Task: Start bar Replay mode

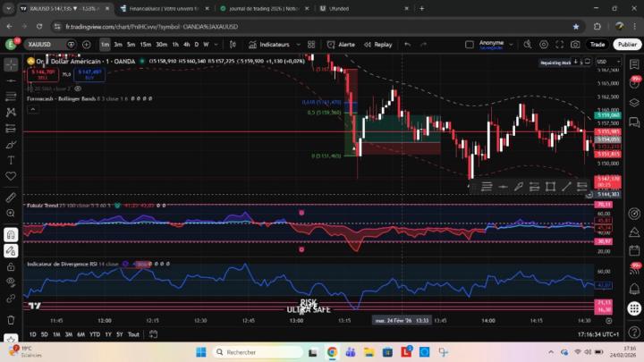Action: point(377,44)
